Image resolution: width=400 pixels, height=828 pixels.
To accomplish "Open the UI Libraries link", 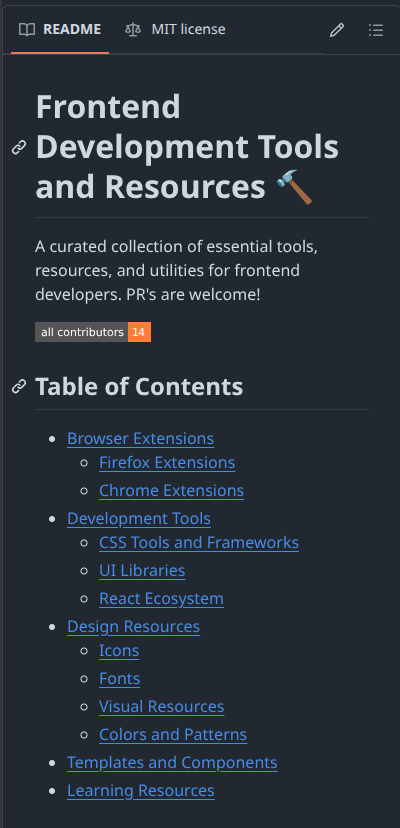I will [142, 571].
